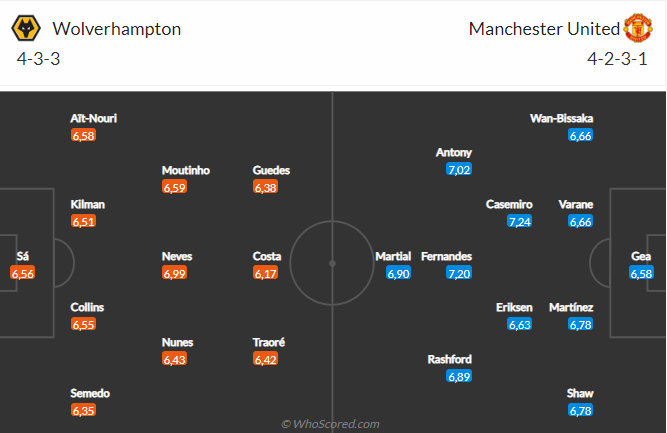Click goalkeeper Sá's 6,56 rating
Image resolution: width=667 pixels, height=433 pixels.
(23, 273)
